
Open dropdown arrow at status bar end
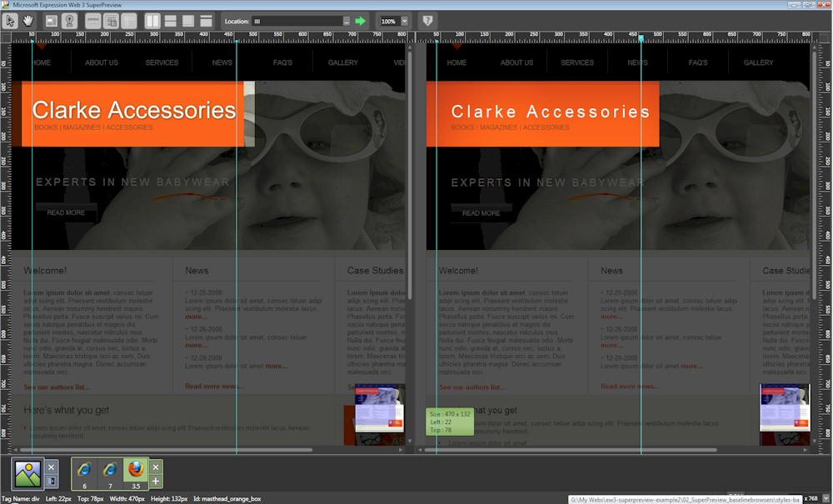pyautogui.click(x=826, y=499)
